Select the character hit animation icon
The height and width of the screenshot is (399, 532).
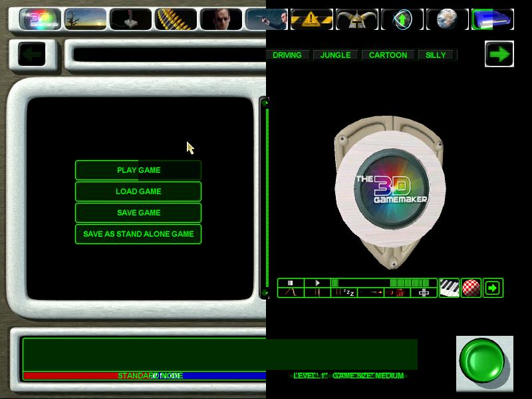point(397,293)
